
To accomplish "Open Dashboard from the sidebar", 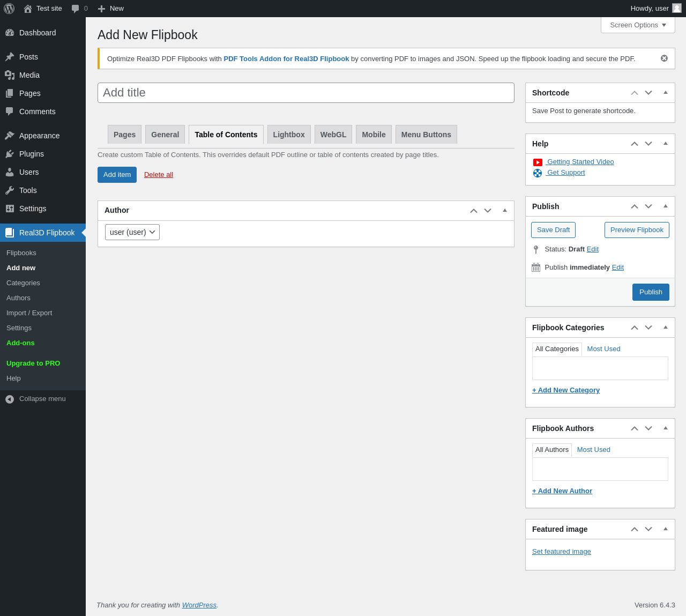I will point(43,33).
